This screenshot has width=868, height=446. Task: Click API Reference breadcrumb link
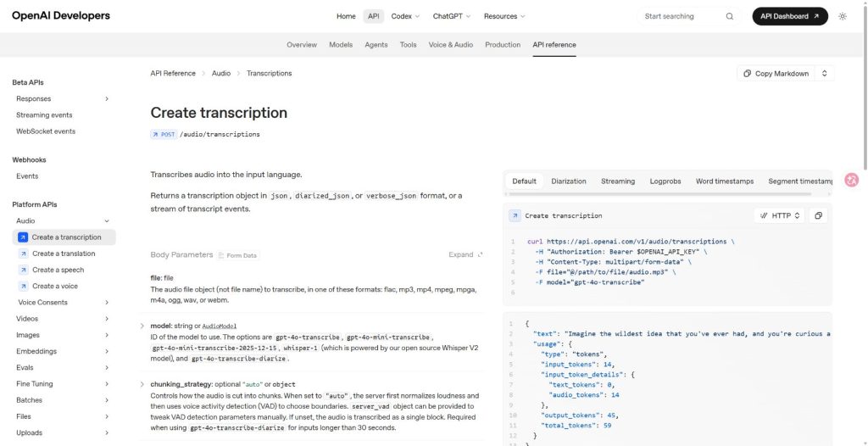173,73
